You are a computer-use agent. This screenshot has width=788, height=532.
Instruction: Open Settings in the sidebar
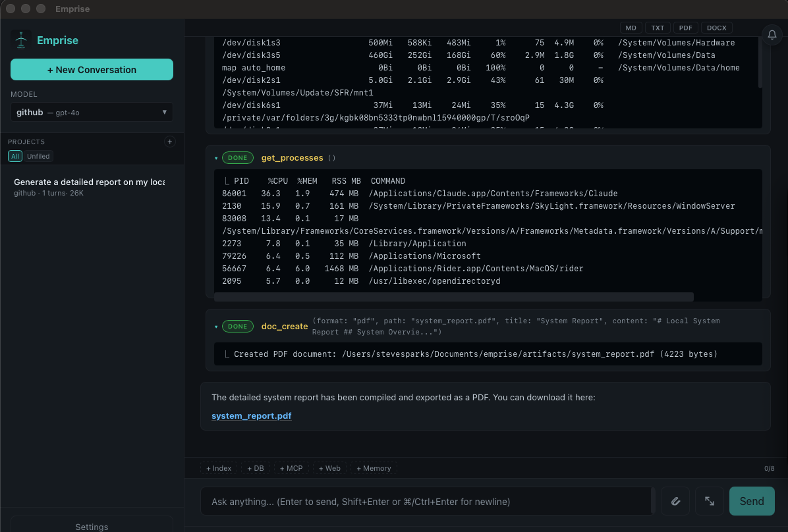pyautogui.click(x=92, y=525)
